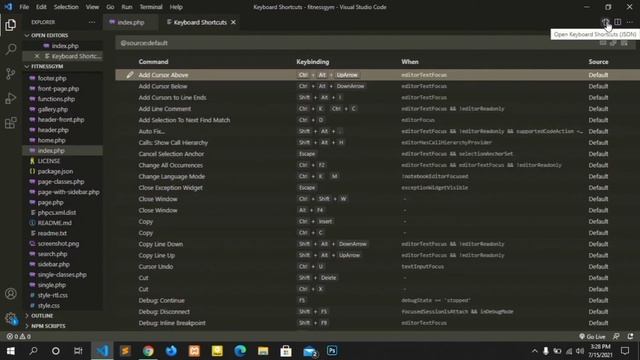Open the Accounts menu icon

pos(11,293)
